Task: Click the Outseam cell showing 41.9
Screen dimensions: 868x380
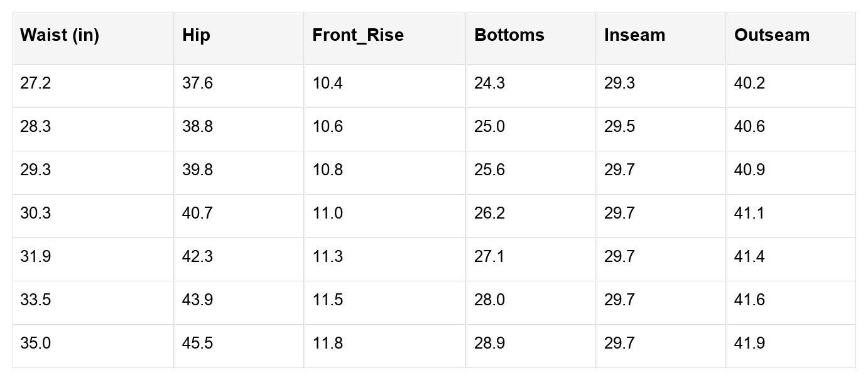Action: [749, 344]
